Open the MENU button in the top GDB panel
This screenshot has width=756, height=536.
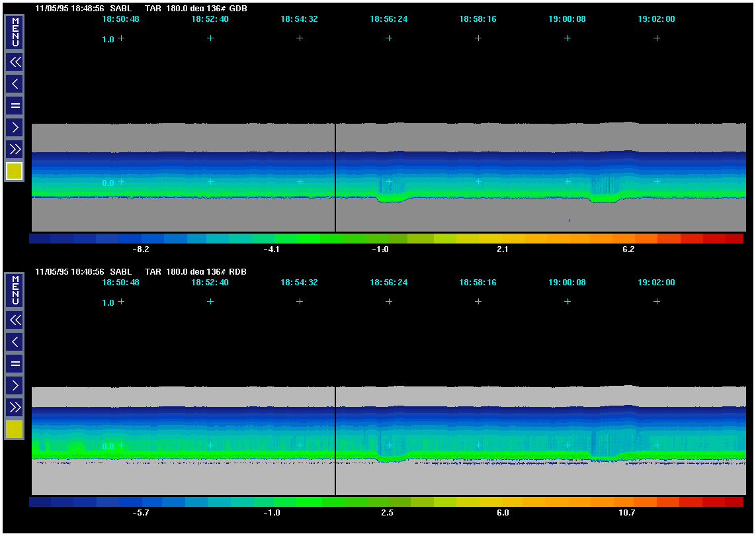[15, 32]
